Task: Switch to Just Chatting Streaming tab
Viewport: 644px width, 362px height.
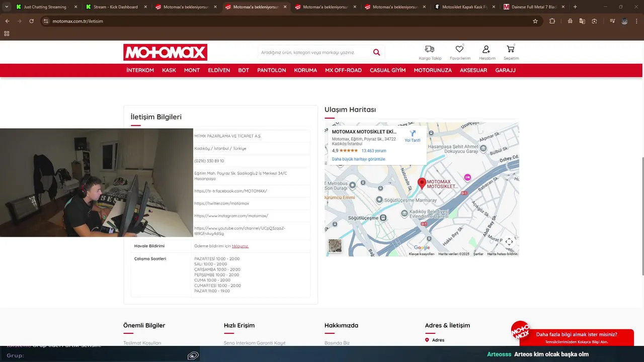Action: (x=47, y=7)
